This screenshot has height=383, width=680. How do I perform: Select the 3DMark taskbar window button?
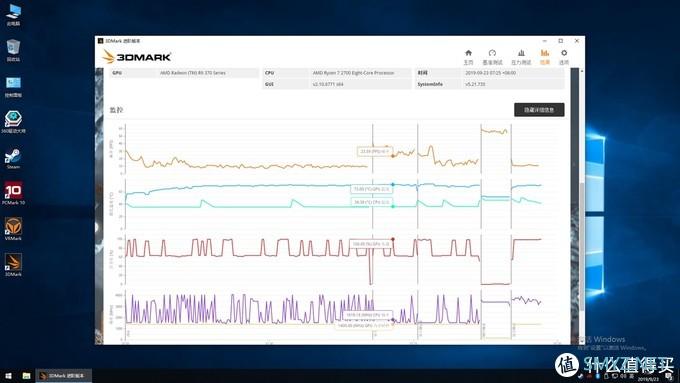coord(63,376)
